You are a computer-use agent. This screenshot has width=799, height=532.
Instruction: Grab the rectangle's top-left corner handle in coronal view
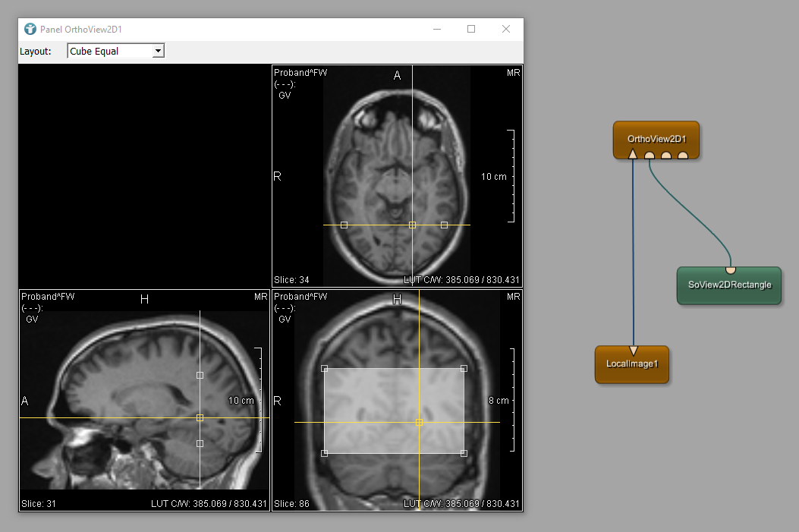click(325, 368)
